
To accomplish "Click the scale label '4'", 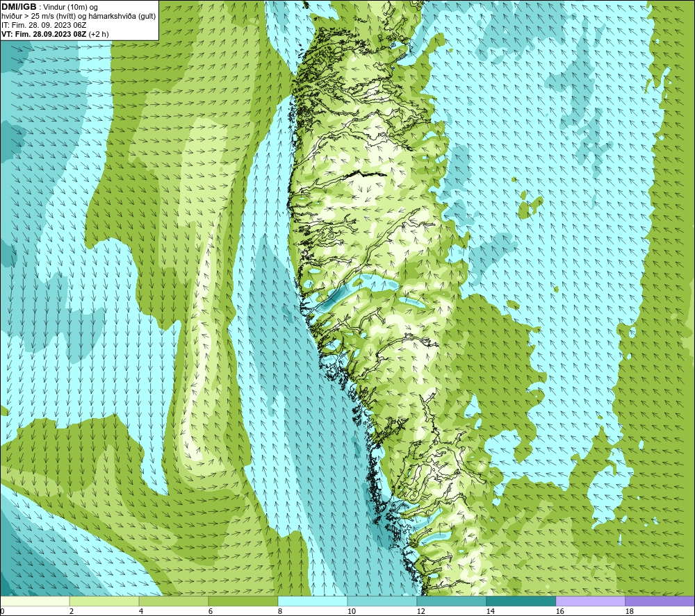I will [x=141, y=612].
